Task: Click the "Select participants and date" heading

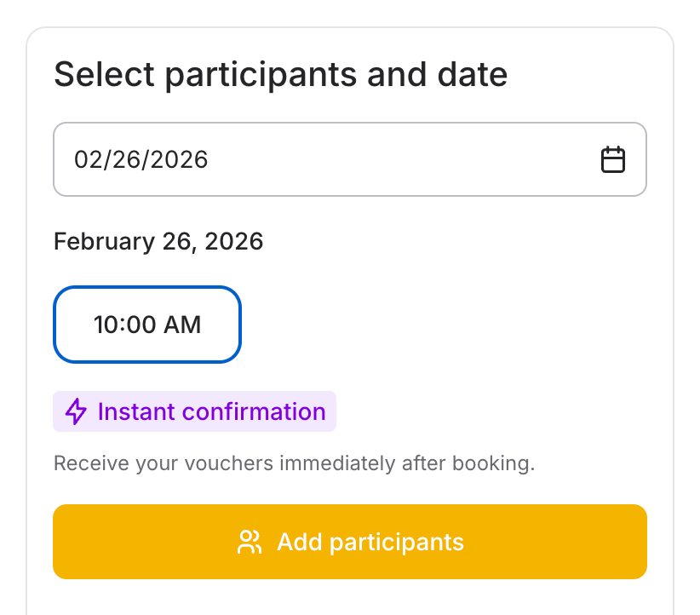Action: pos(281,75)
